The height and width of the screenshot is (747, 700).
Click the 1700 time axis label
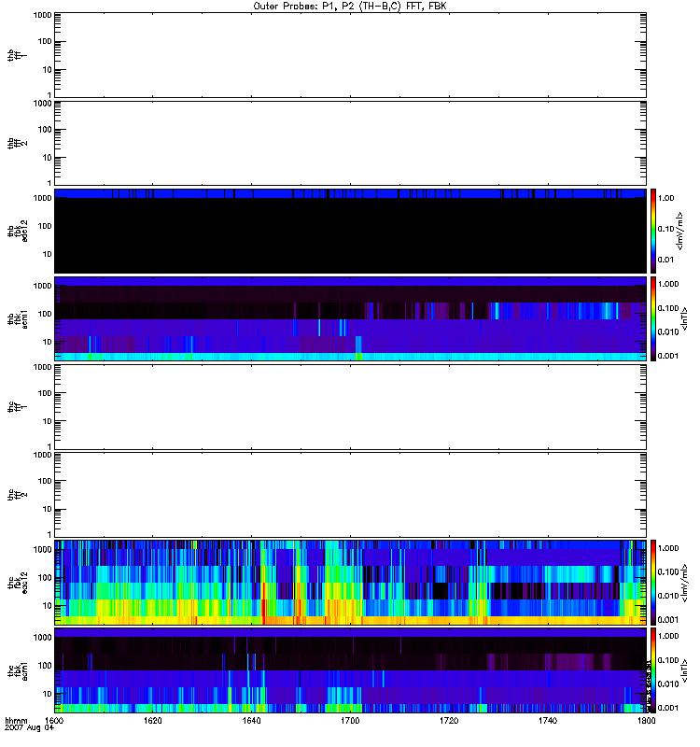(x=350, y=721)
